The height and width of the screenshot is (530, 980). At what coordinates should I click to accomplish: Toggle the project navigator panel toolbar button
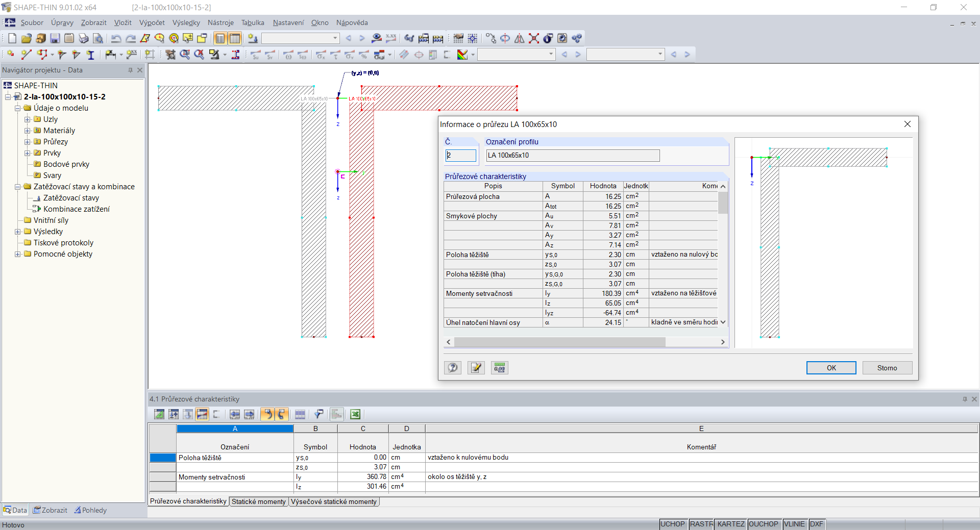[220, 38]
